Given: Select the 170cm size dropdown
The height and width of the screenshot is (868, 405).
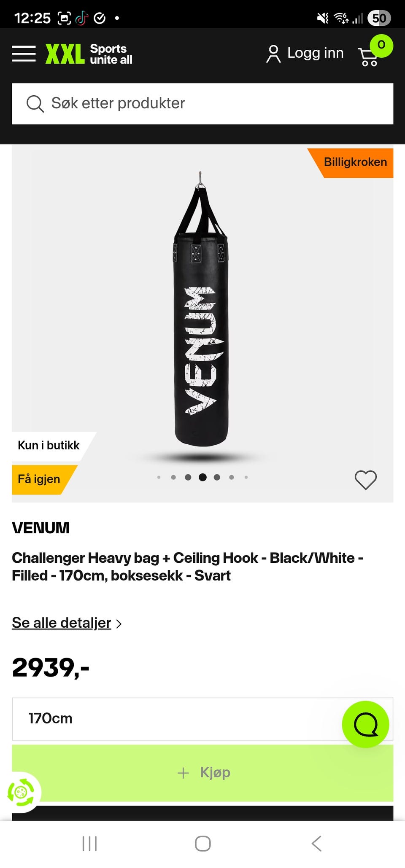Looking at the screenshot, I should 202,719.
